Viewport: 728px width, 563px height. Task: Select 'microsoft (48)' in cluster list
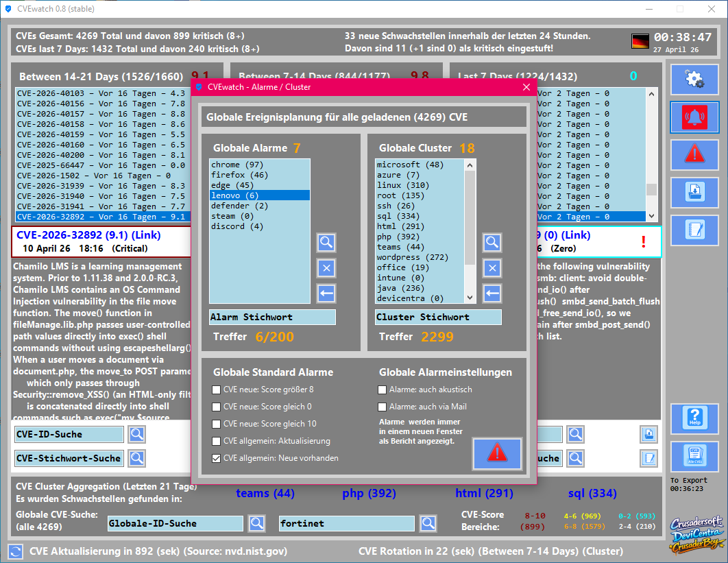[420, 165]
